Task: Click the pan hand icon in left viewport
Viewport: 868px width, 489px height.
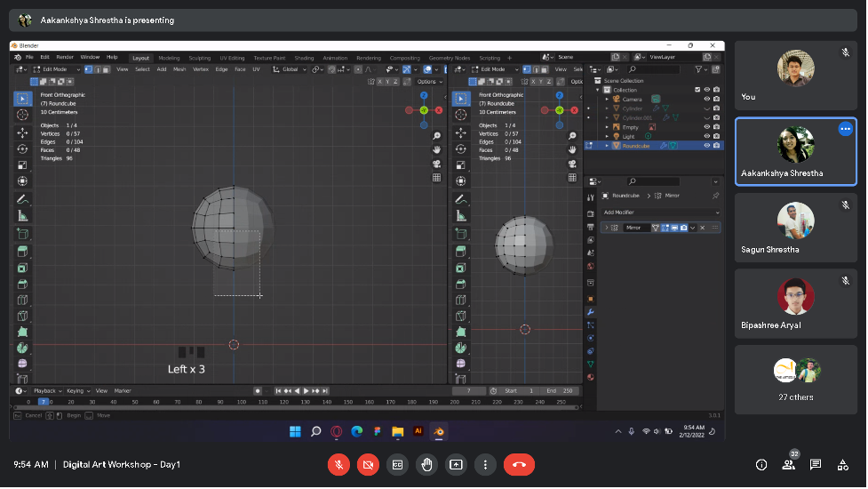Action: pyautogui.click(x=437, y=150)
